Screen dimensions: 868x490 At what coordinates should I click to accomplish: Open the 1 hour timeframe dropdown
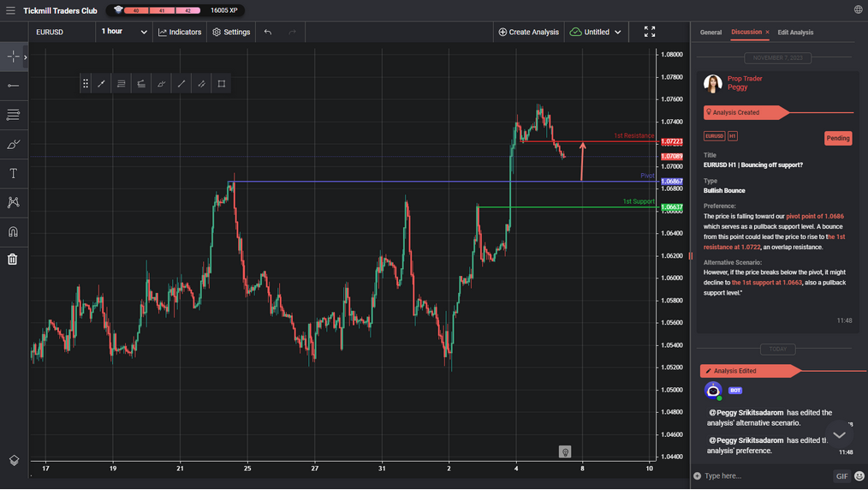[x=124, y=32]
